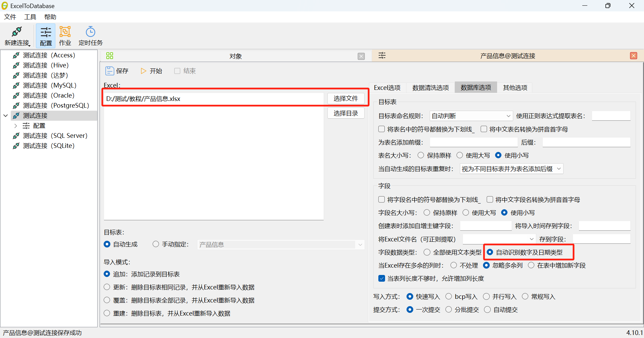Close the 对象 tab

click(x=361, y=56)
